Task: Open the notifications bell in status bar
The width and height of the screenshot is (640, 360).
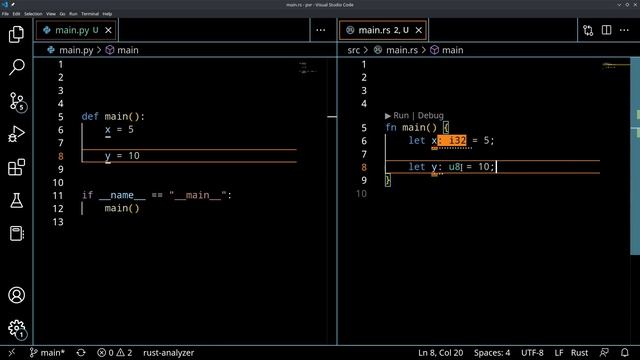Action: point(624,353)
